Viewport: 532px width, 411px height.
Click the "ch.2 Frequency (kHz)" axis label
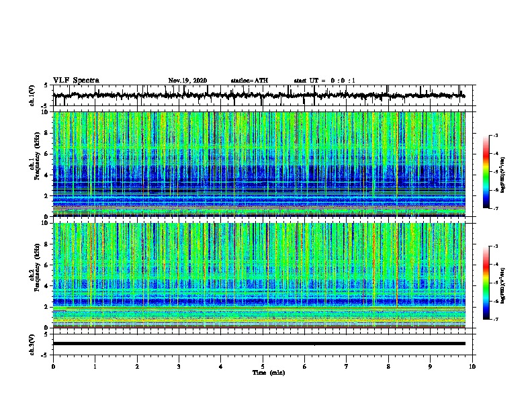35,267
